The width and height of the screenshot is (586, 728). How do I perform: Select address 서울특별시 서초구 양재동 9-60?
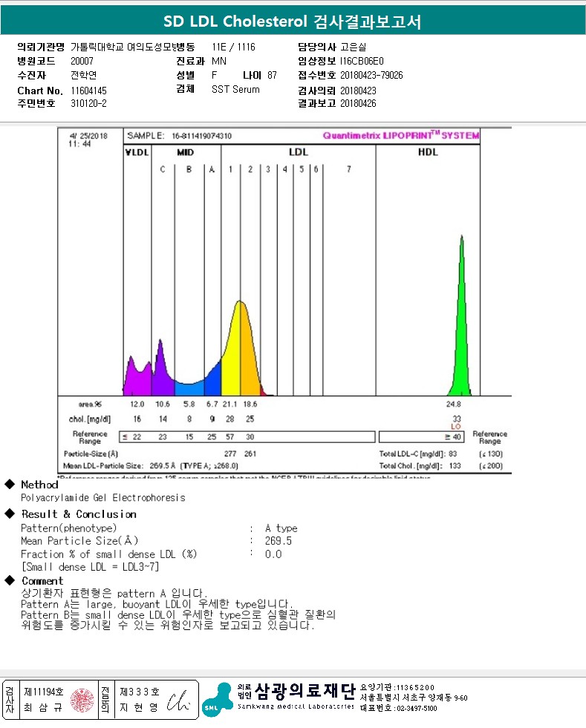(x=414, y=698)
